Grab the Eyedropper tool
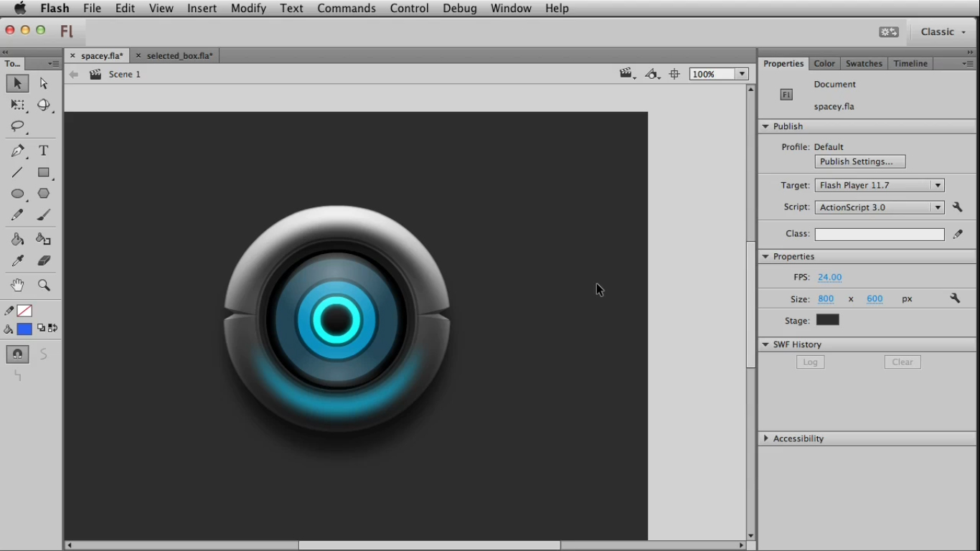The width and height of the screenshot is (980, 551). point(18,260)
